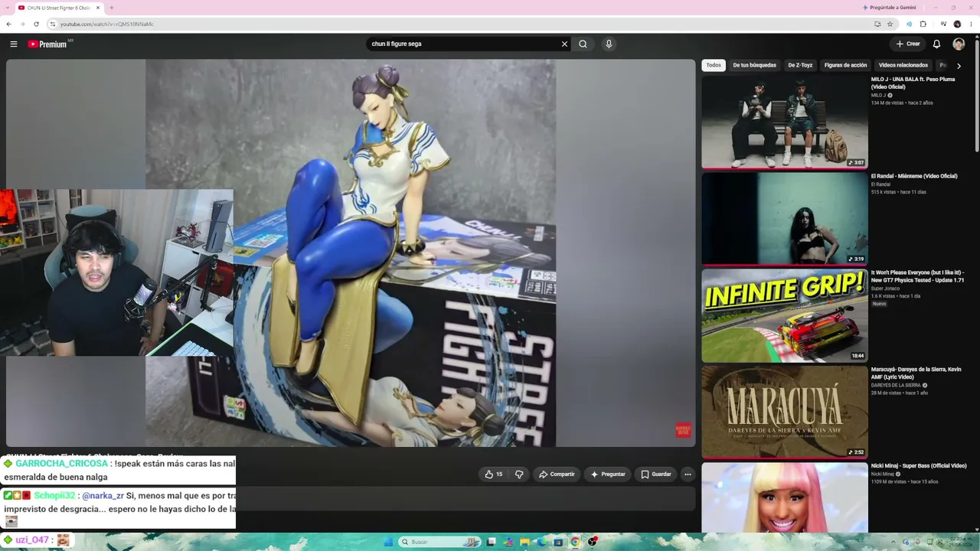Close the CHUN-LI Street Fighter tab
980x551 pixels.
(98, 8)
